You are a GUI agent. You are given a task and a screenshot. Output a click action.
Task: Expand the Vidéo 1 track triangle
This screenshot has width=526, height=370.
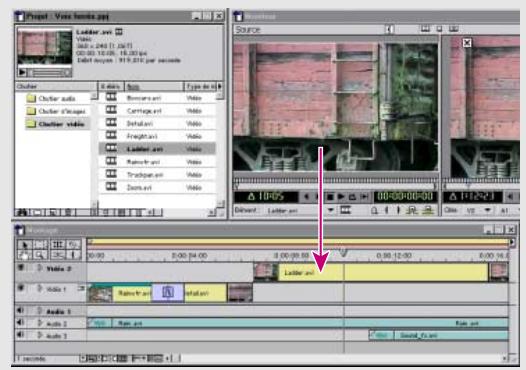pos(40,288)
